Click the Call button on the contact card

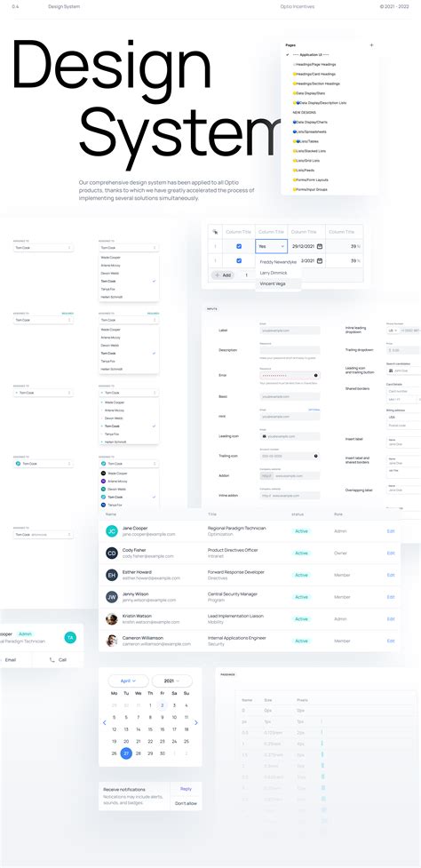coord(58,660)
